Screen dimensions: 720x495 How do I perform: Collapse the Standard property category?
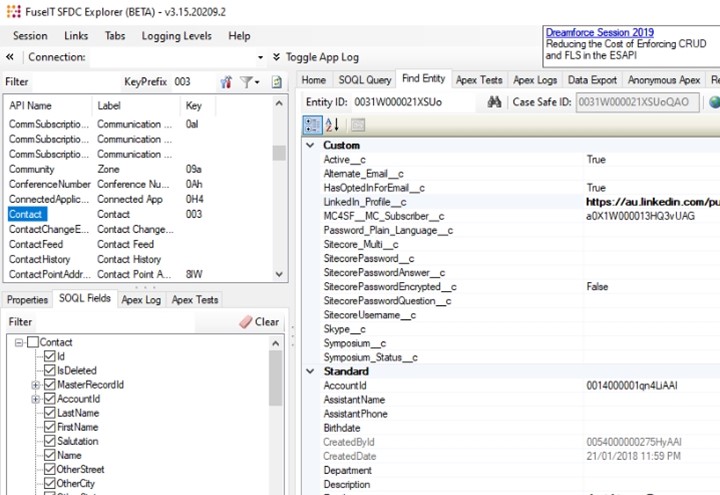click(x=311, y=371)
